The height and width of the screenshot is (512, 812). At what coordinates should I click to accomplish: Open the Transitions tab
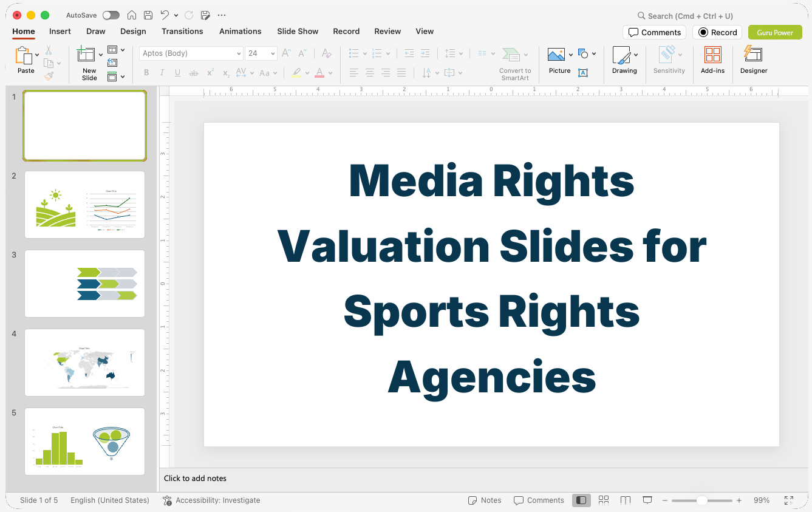click(182, 32)
